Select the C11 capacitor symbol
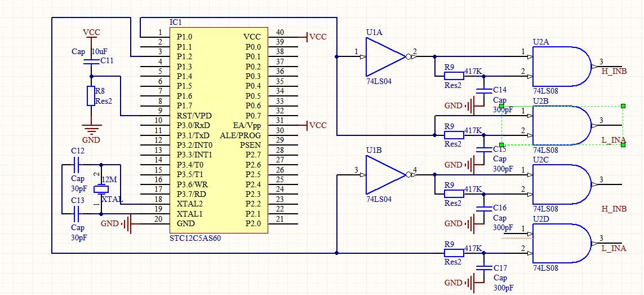 tap(91, 61)
